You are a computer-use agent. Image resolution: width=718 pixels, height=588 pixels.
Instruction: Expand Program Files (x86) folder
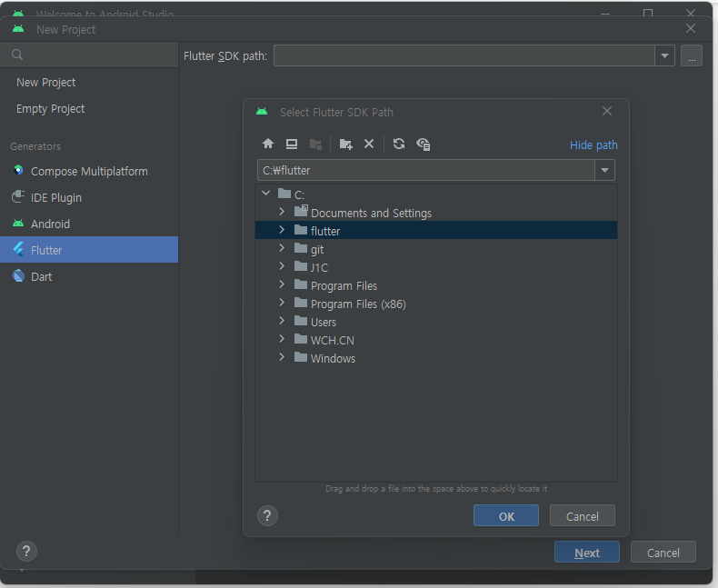(x=282, y=303)
